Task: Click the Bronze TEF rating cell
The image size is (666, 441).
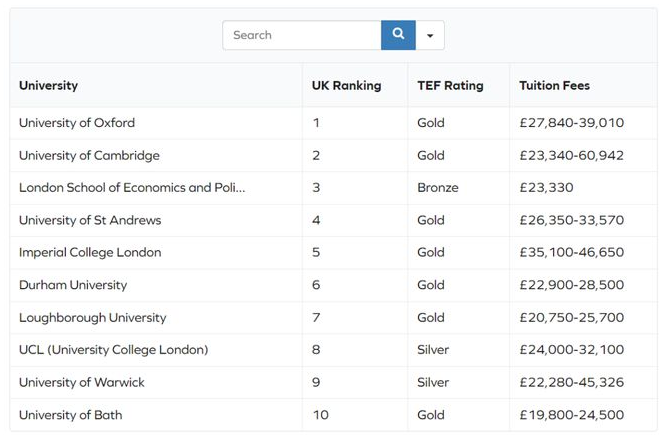Action: (x=438, y=188)
